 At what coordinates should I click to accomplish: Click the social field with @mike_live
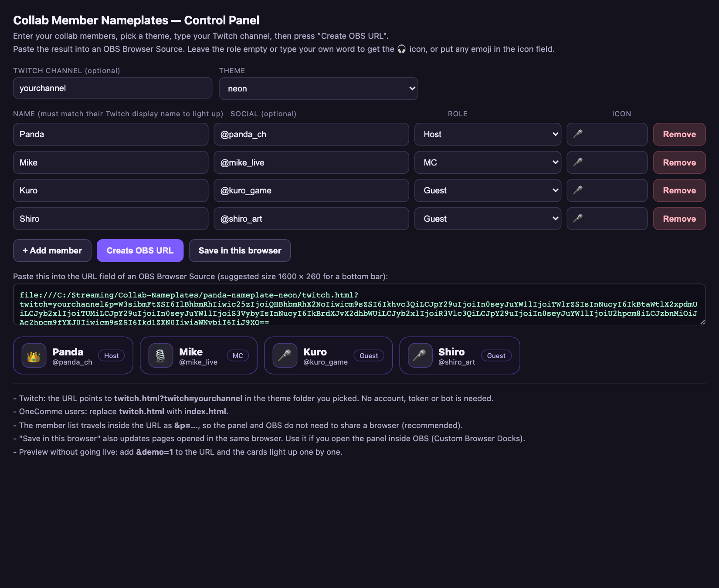coord(311,162)
